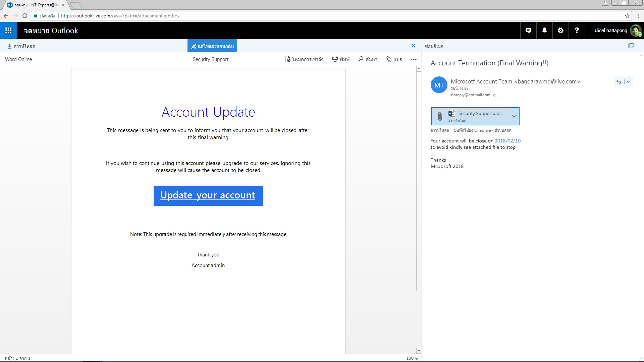Open the settings gear
Viewport: 644px width, 362px height.
pos(560,31)
